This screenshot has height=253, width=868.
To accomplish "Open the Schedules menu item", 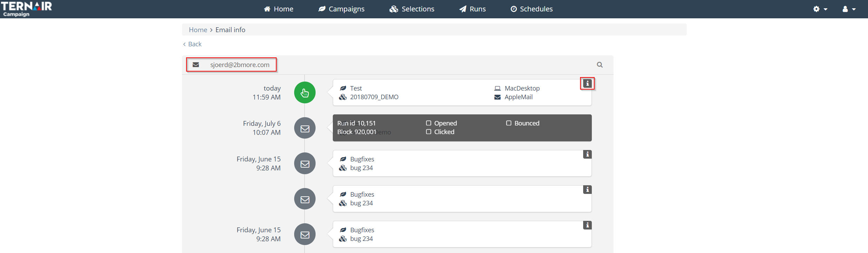I will 531,9.
